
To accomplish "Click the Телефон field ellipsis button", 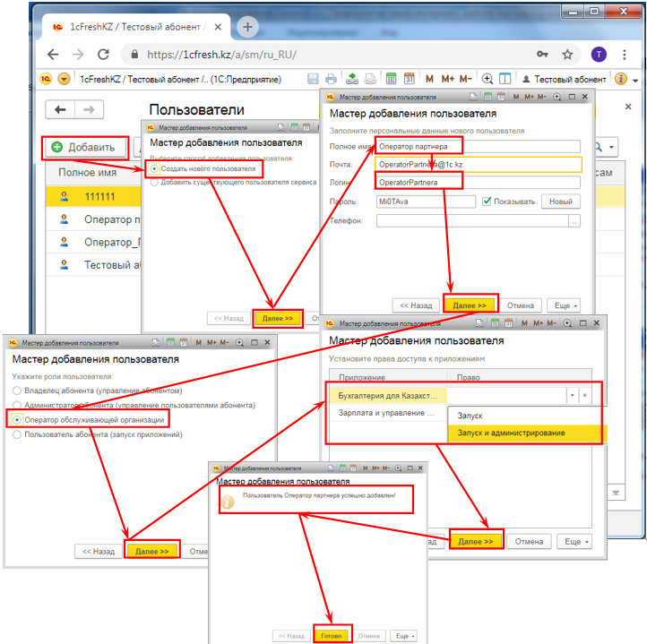I will [x=574, y=221].
